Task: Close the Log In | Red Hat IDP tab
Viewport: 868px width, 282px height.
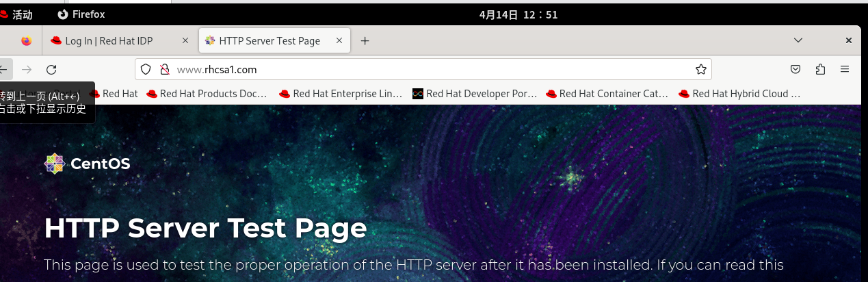Action: coord(185,41)
